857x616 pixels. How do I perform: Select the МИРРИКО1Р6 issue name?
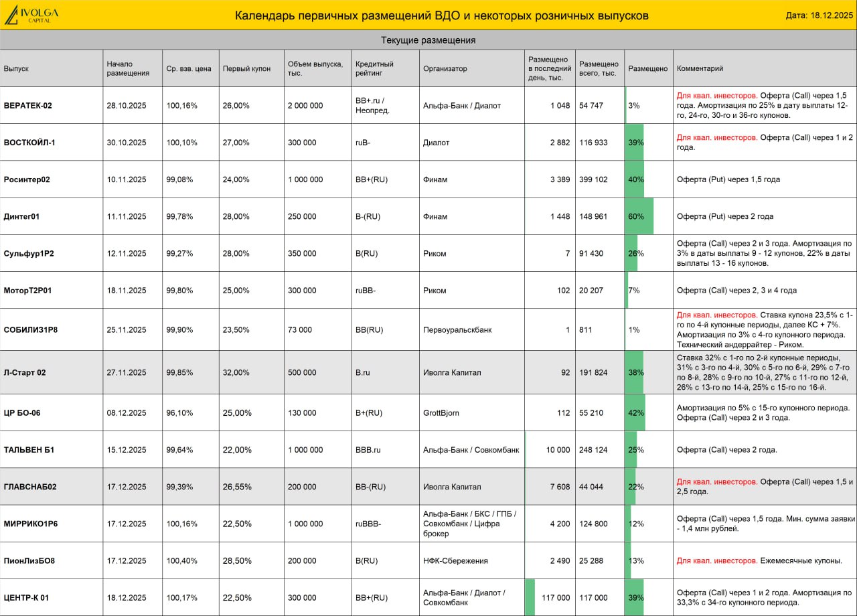pos(31,524)
